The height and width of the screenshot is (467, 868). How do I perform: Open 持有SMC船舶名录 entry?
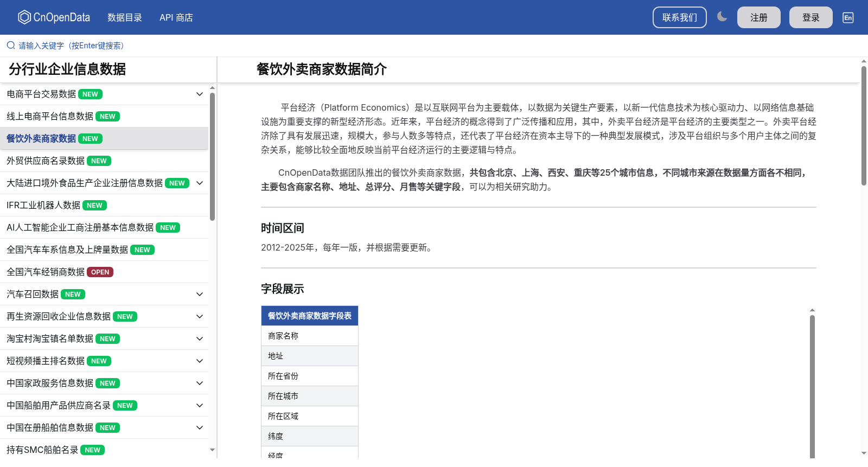104,450
